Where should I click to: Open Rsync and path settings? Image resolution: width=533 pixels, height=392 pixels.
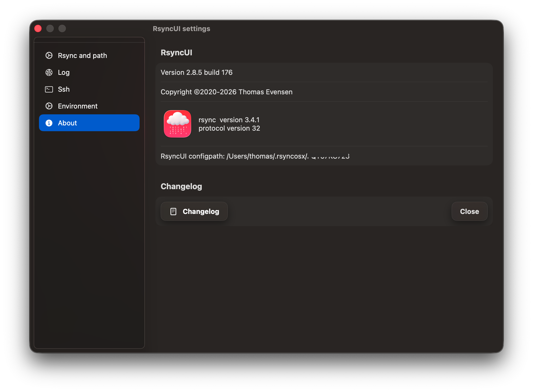(82, 56)
